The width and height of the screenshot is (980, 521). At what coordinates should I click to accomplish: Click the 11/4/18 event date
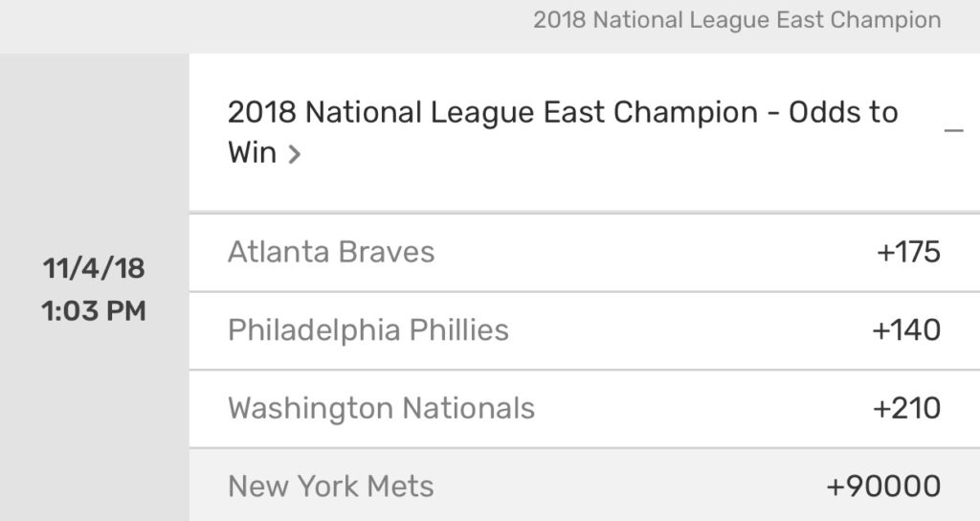point(94,268)
